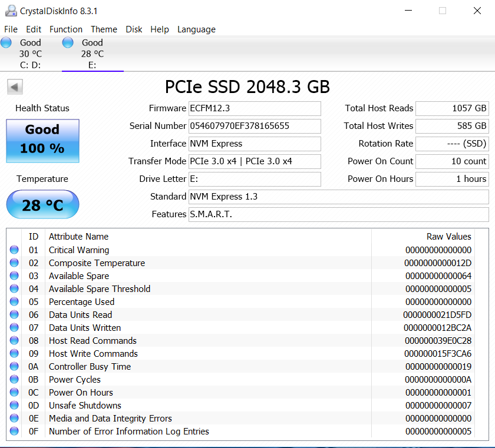Click the 28 °C temperature button
Screen dimensions: 495x448
[x=42, y=205]
